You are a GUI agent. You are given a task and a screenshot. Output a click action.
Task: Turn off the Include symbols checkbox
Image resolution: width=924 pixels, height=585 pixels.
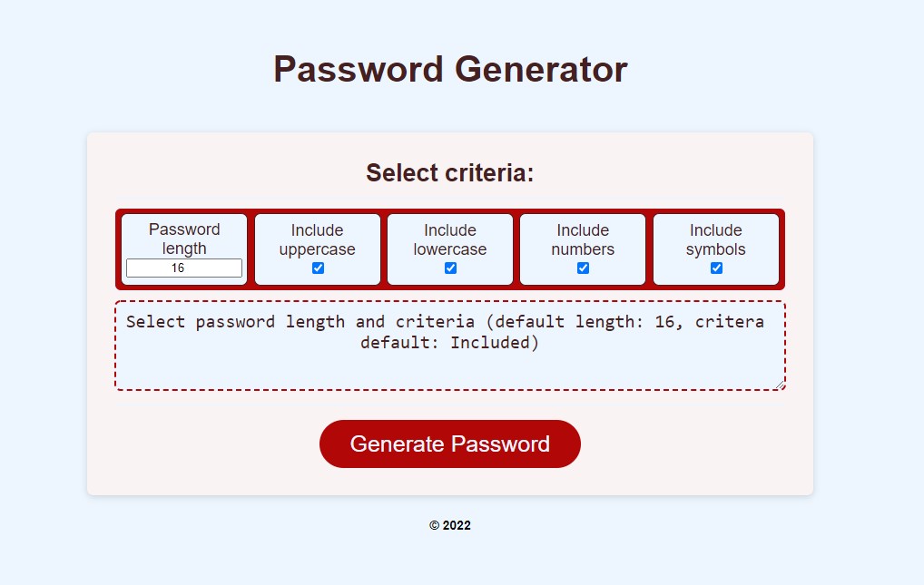coord(716,267)
